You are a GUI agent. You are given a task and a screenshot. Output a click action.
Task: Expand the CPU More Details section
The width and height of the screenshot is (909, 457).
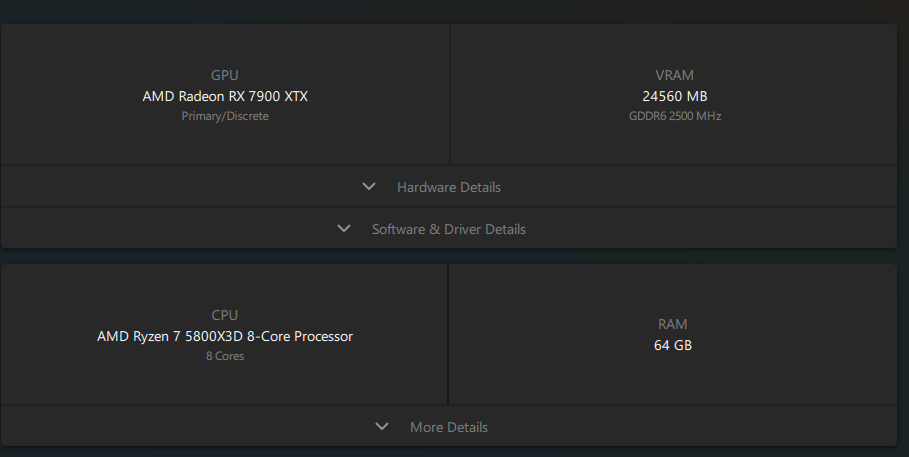[449, 427]
